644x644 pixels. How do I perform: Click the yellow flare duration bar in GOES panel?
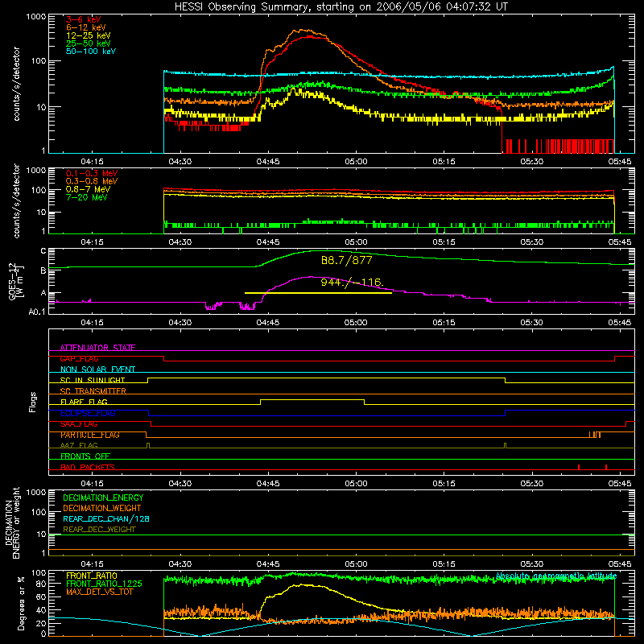tap(318, 293)
